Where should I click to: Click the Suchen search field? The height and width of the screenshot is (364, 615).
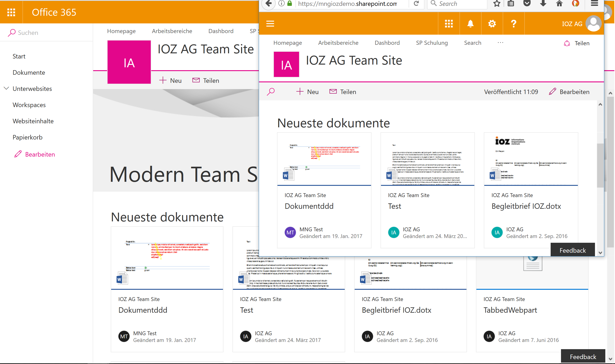46,33
